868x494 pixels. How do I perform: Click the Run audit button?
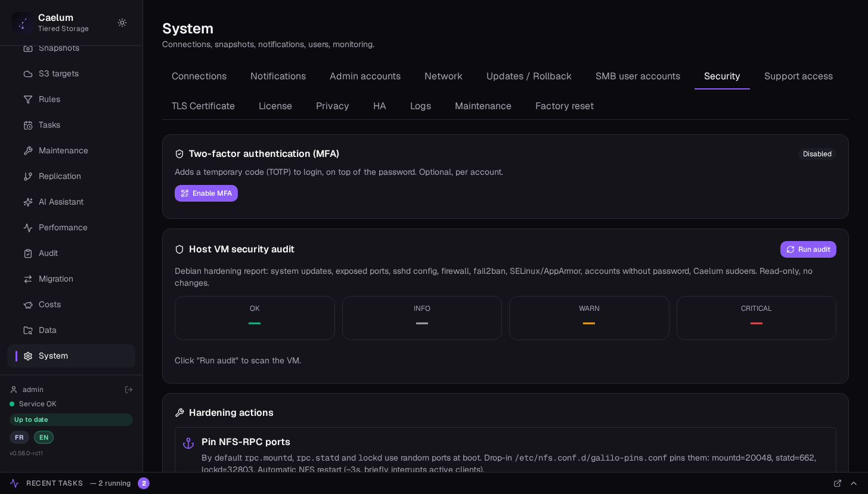[808, 249]
